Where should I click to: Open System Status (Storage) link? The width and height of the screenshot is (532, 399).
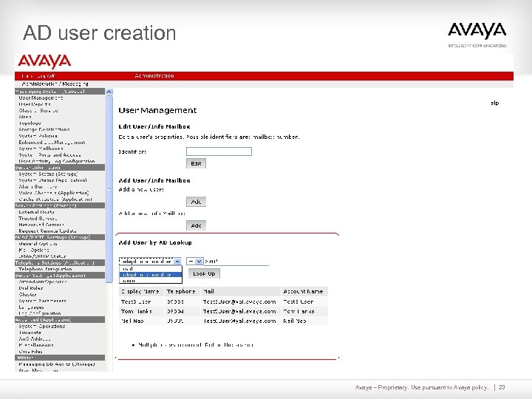[48, 174]
